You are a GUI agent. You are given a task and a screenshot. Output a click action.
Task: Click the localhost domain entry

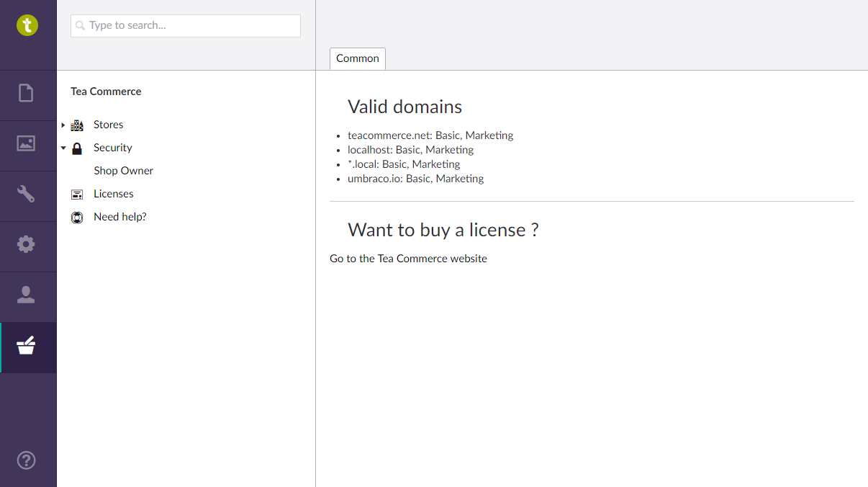[x=411, y=150]
